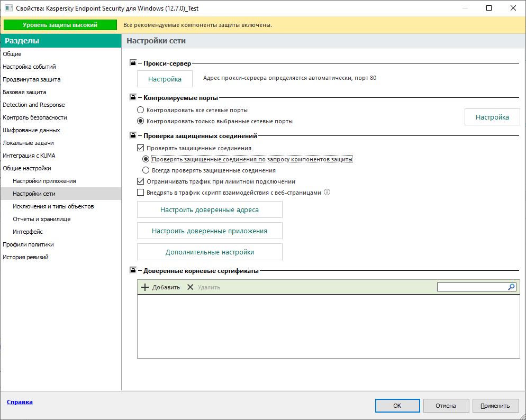Click the magnifier search icon in certificates

click(x=511, y=287)
